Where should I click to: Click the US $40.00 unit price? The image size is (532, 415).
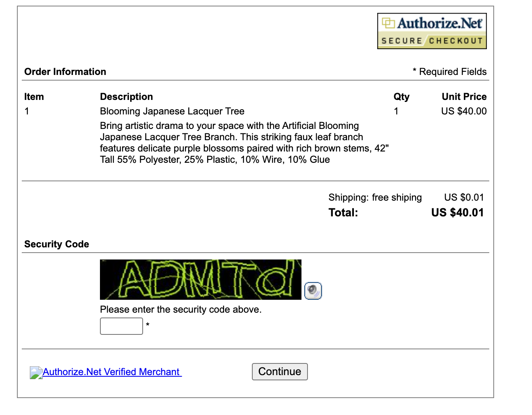click(x=463, y=111)
